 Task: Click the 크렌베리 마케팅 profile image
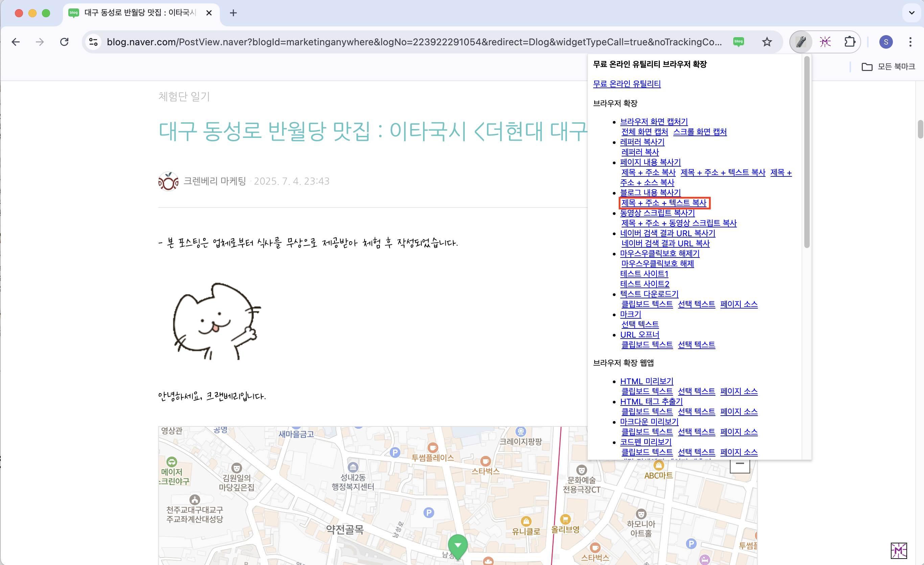pyautogui.click(x=168, y=181)
